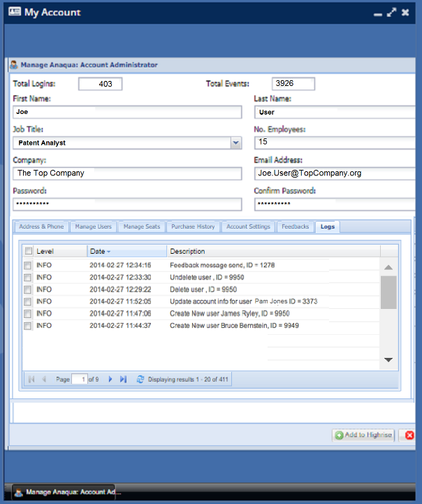Image resolution: width=422 pixels, height=504 pixels.
Task: Click the Password input field
Action: [x=127, y=204]
